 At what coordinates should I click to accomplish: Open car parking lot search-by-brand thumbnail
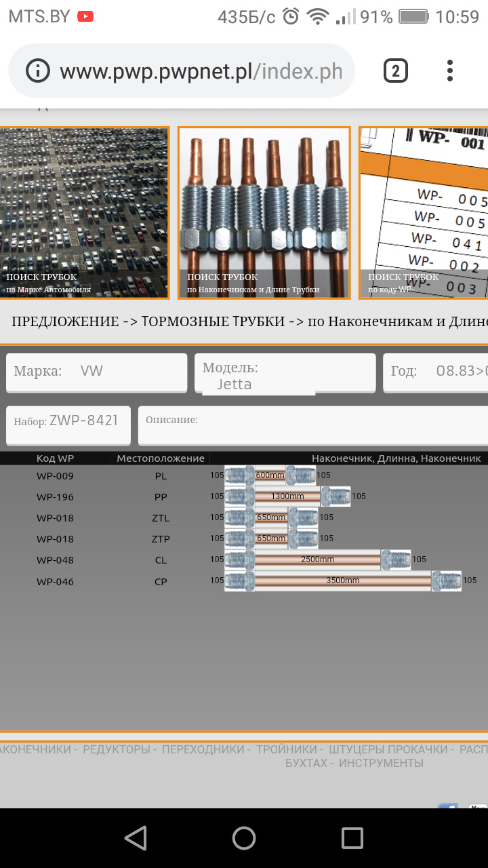pos(84,213)
